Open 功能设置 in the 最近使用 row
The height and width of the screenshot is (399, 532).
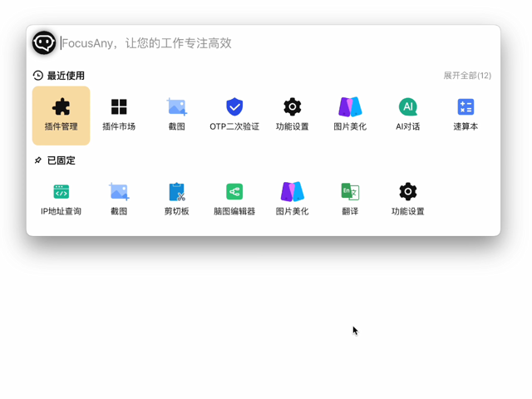point(292,116)
